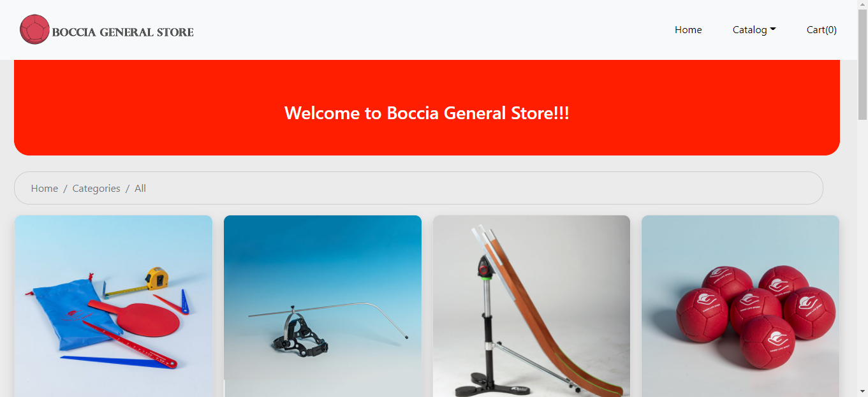Open the red boccia balls product image
Viewport: 868px width, 397px height.
coord(740,306)
